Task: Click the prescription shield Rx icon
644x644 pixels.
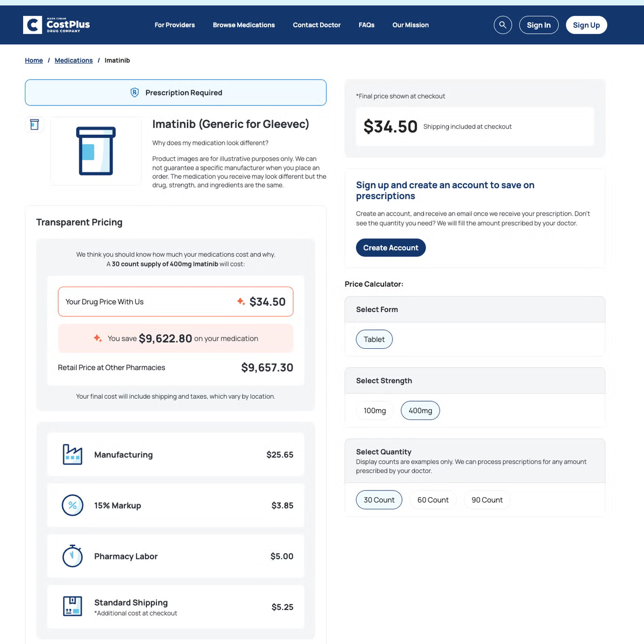Action: (135, 93)
